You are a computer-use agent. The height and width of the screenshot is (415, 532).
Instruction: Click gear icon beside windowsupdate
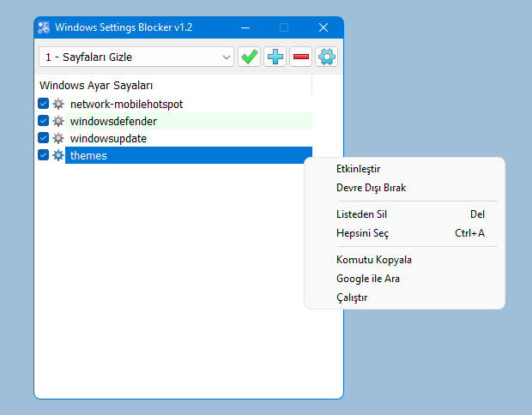pos(58,138)
